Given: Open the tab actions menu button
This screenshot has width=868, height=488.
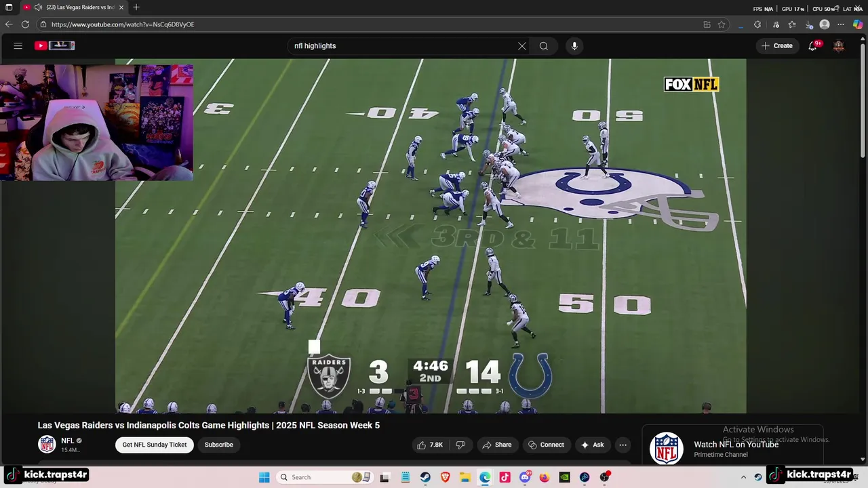Looking at the screenshot, I should click(x=9, y=7).
